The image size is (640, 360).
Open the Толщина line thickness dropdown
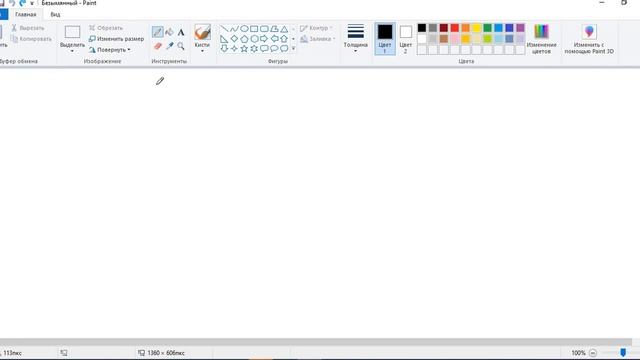click(356, 39)
